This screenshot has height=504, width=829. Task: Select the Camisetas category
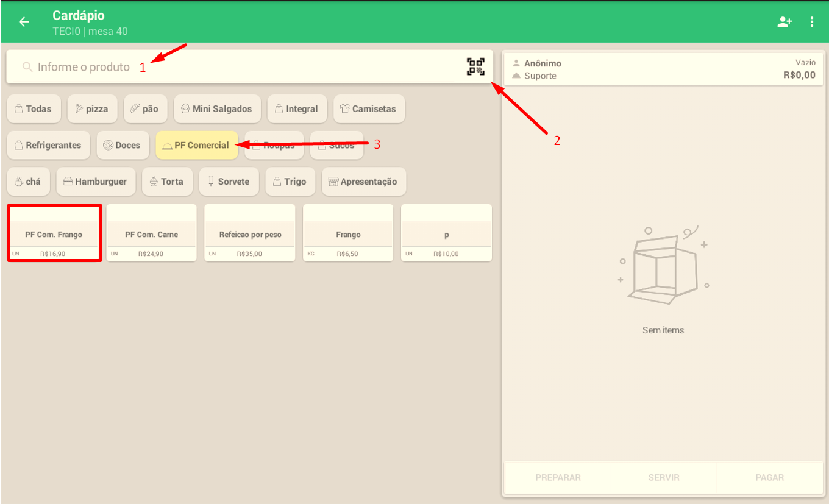click(x=369, y=109)
